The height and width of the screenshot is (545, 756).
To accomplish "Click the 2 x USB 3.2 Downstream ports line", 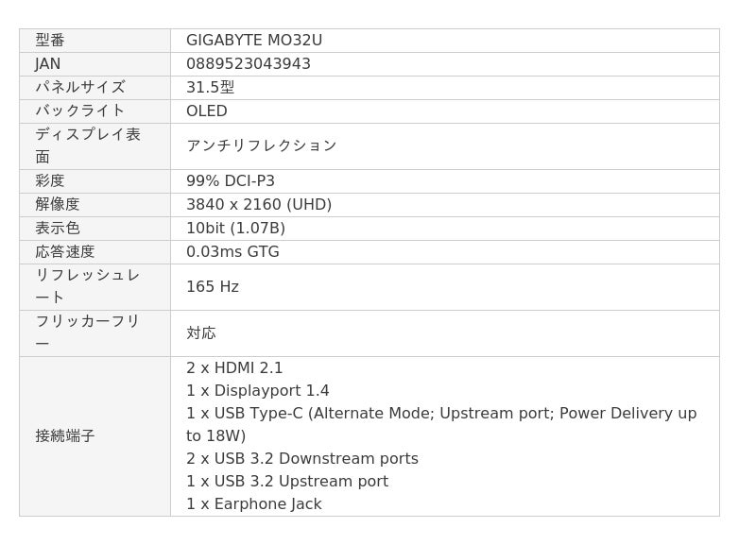I will [x=301, y=459].
